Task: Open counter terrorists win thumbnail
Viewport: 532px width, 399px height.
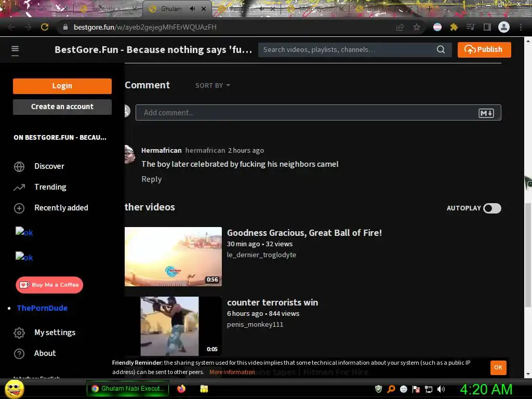Action: 173,326
